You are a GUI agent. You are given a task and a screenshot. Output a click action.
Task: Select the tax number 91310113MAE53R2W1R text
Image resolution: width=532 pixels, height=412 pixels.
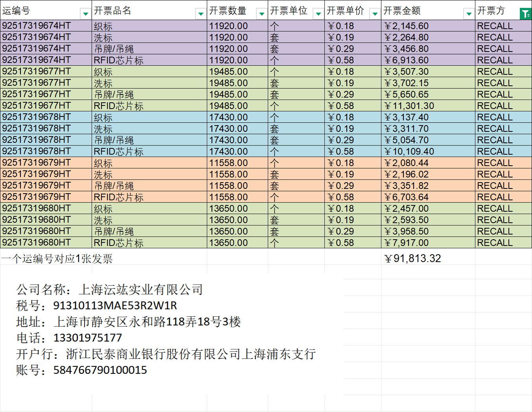tap(115, 305)
